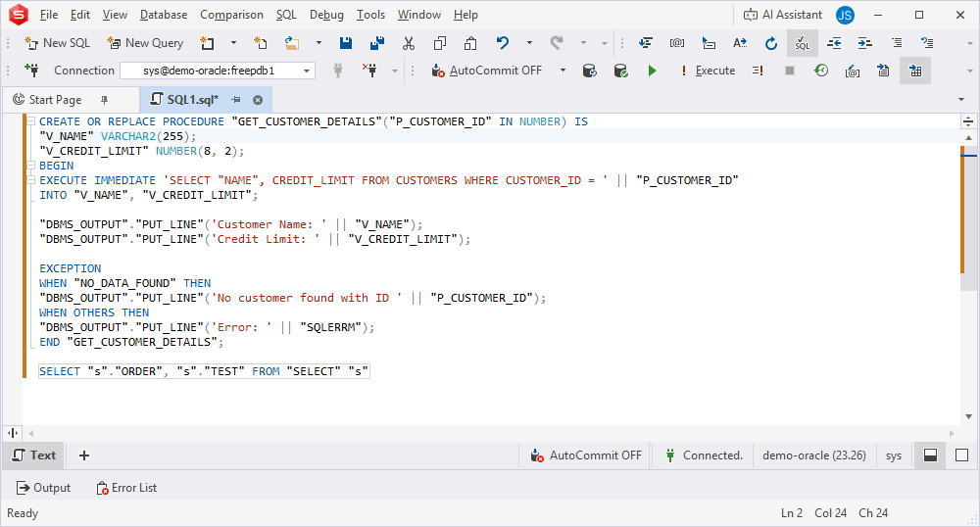Open the Tools menu
The width and height of the screenshot is (980, 527).
tap(370, 15)
